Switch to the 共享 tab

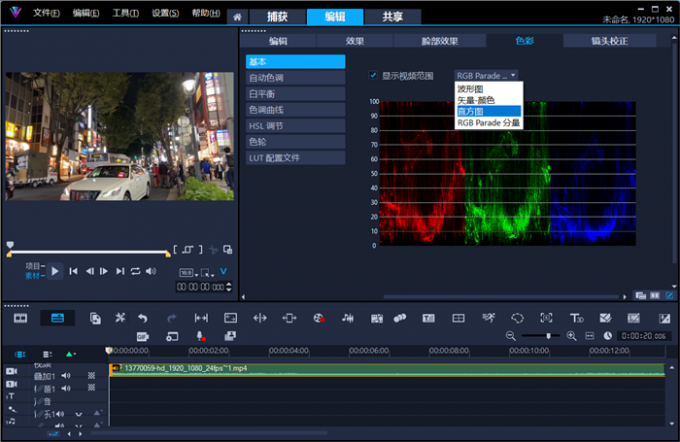point(392,17)
